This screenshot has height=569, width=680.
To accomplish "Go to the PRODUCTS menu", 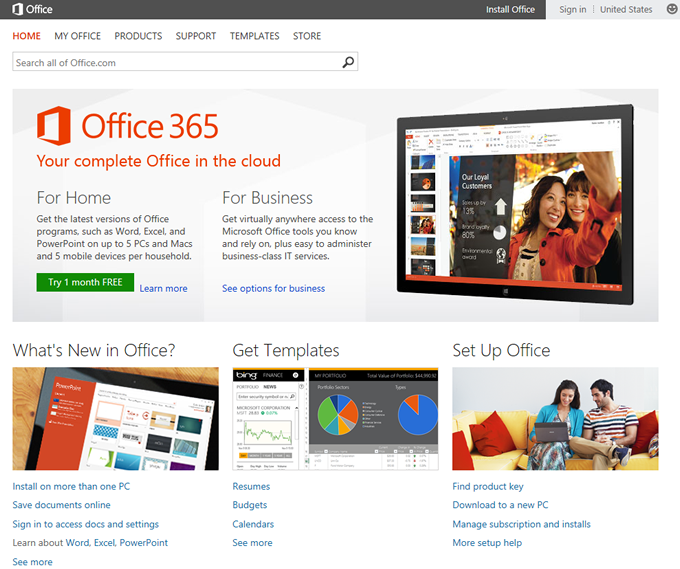I will [138, 36].
